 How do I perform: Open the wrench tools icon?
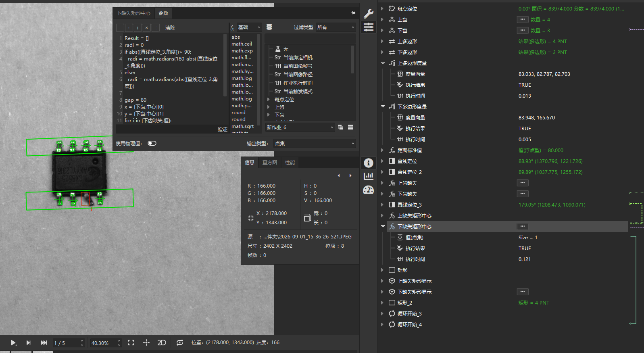click(x=369, y=13)
